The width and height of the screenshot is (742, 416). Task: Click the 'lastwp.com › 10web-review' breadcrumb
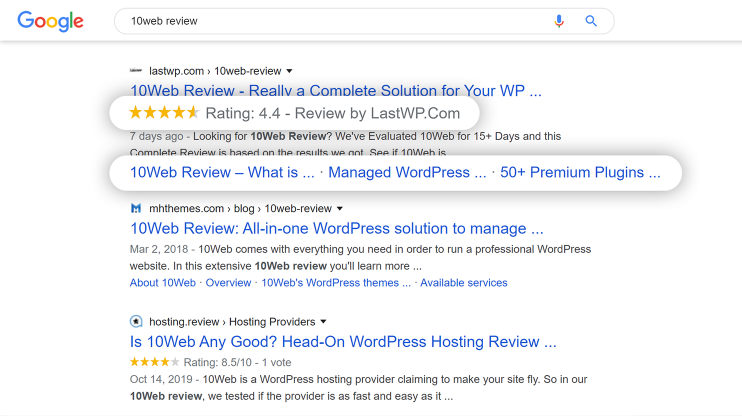215,71
